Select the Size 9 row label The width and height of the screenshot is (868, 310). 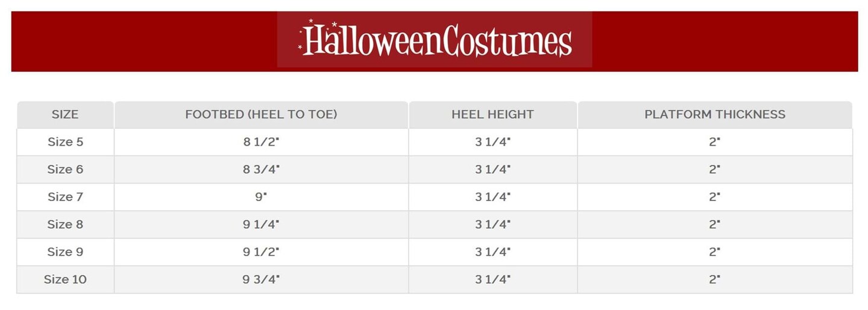pos(65,252)
